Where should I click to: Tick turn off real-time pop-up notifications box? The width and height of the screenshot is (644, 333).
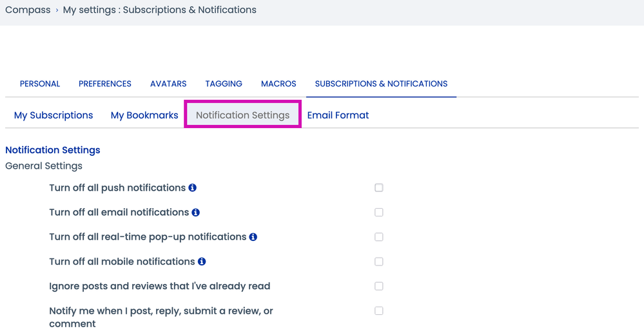[379, 237]
